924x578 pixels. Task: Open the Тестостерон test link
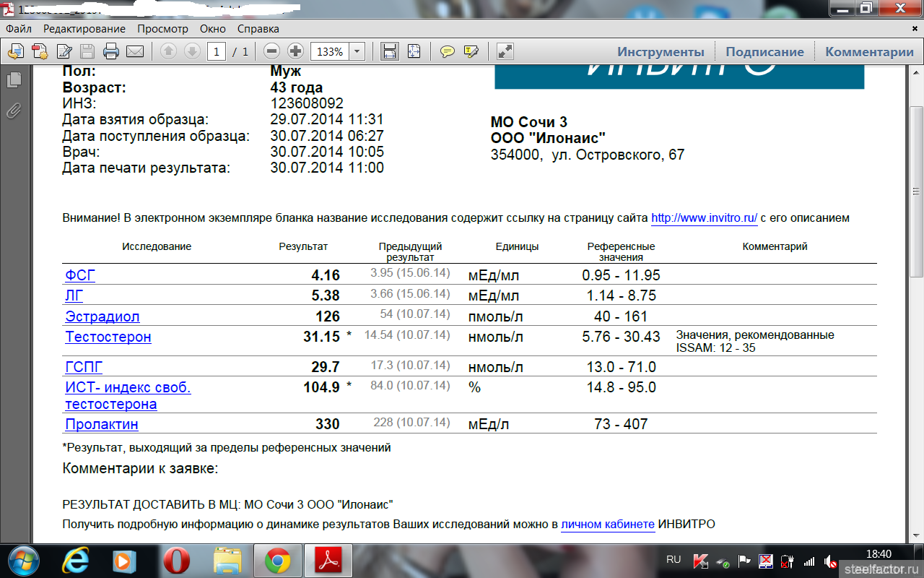[x=108, y=337]
